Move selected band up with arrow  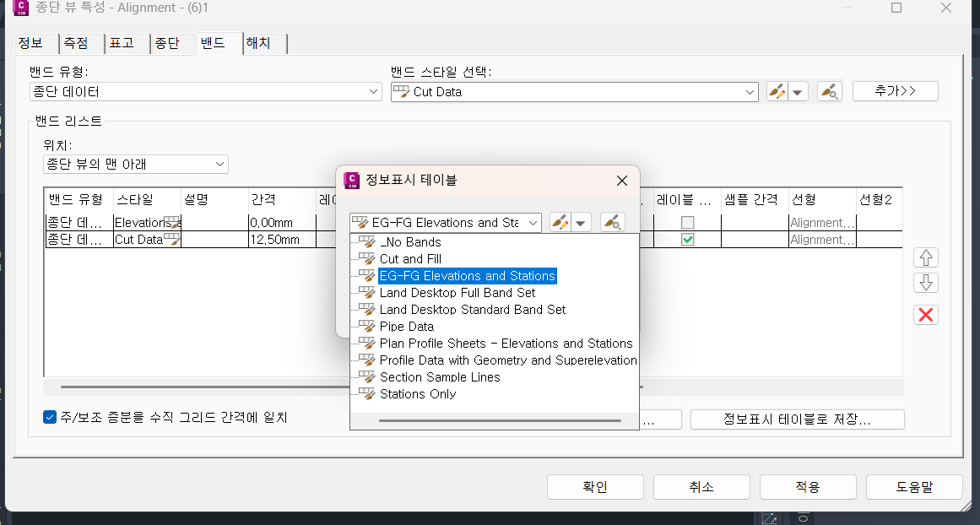click(x=926, y=257)
